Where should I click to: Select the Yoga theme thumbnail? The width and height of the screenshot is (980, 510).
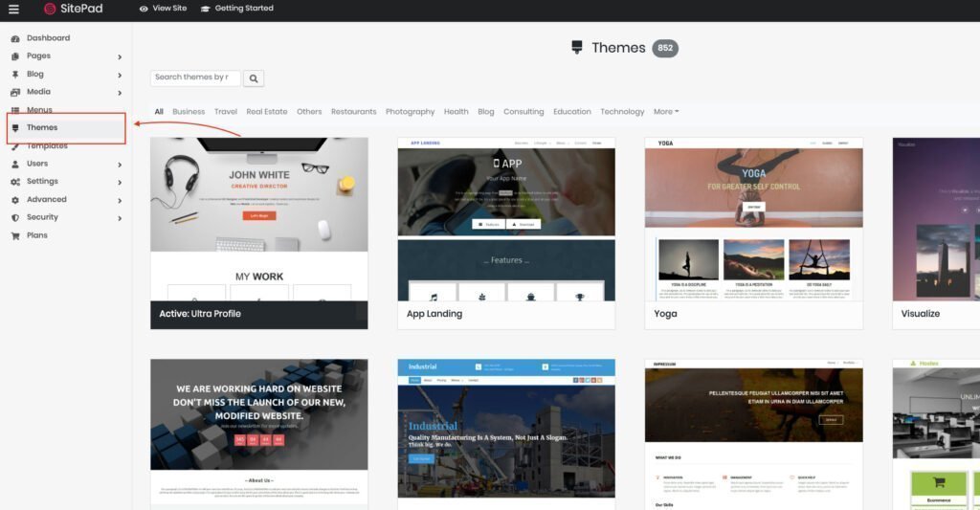(754, 219)
